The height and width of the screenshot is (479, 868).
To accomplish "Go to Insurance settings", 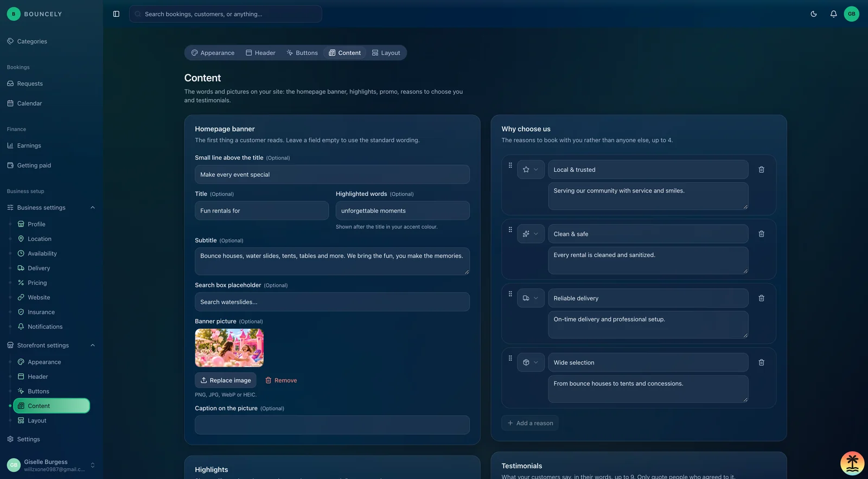I will 41,312.
